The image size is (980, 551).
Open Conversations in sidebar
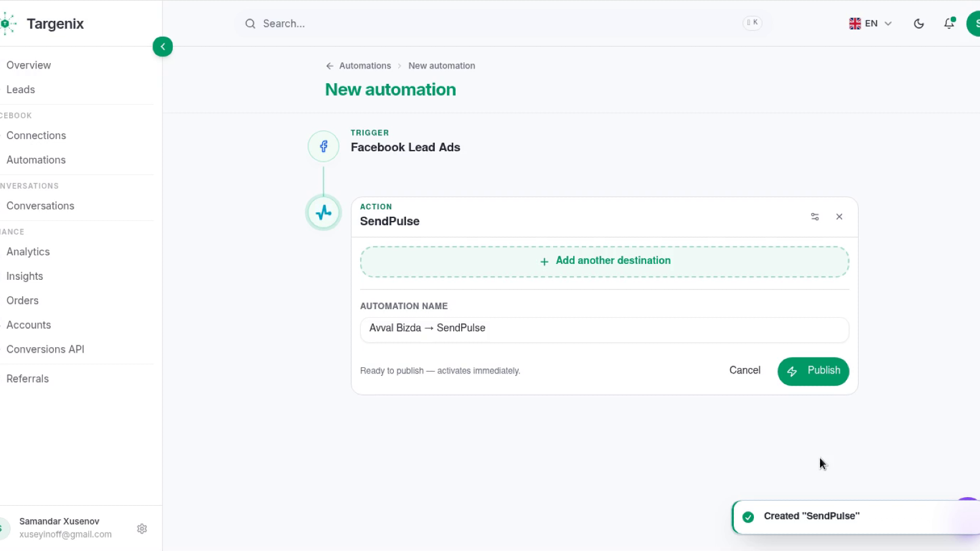[40, 206]
